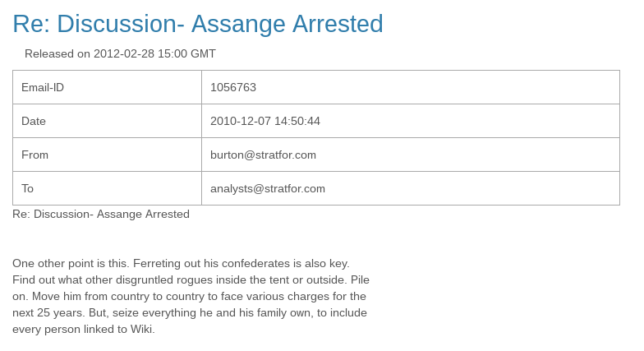The image size is (644, 351).
Task: Click the line beginning 'next 25 years'
Action: point(189,312)
